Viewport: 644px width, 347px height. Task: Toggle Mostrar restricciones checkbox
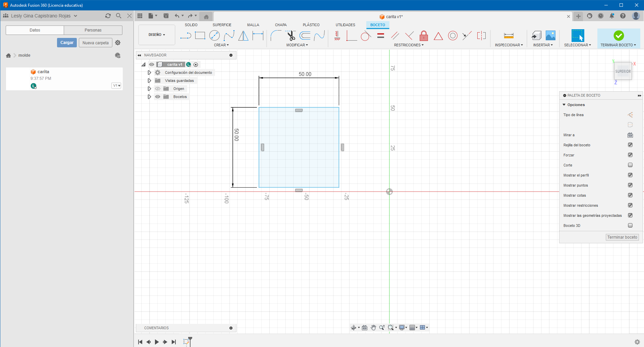pos(630,205)
